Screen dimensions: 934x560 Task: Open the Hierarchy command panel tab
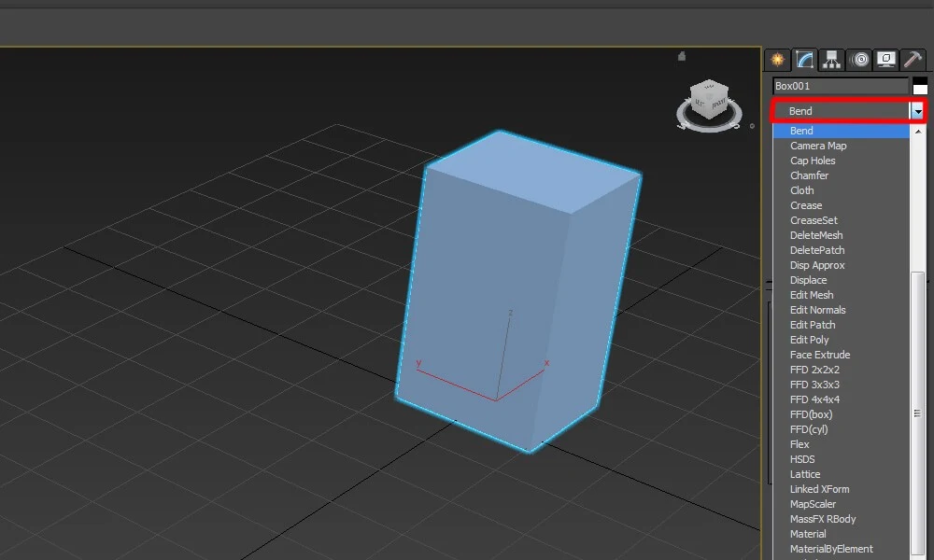[831, 60]
